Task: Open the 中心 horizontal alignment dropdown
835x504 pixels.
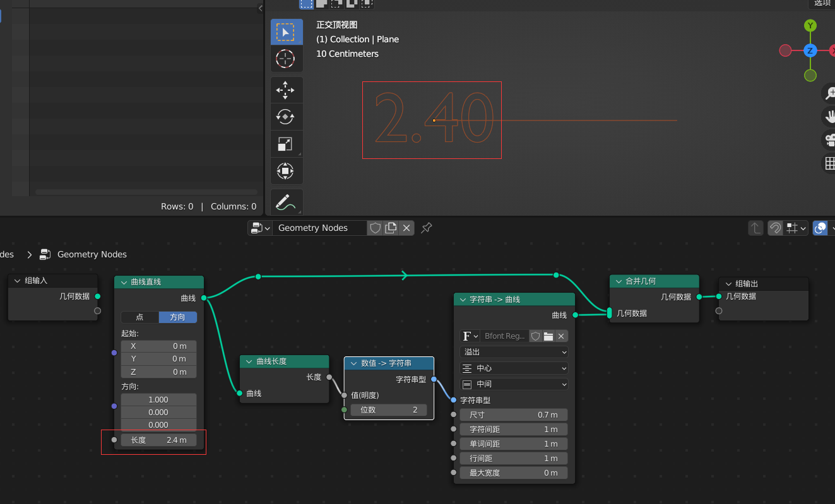Action: coord(514,368)
